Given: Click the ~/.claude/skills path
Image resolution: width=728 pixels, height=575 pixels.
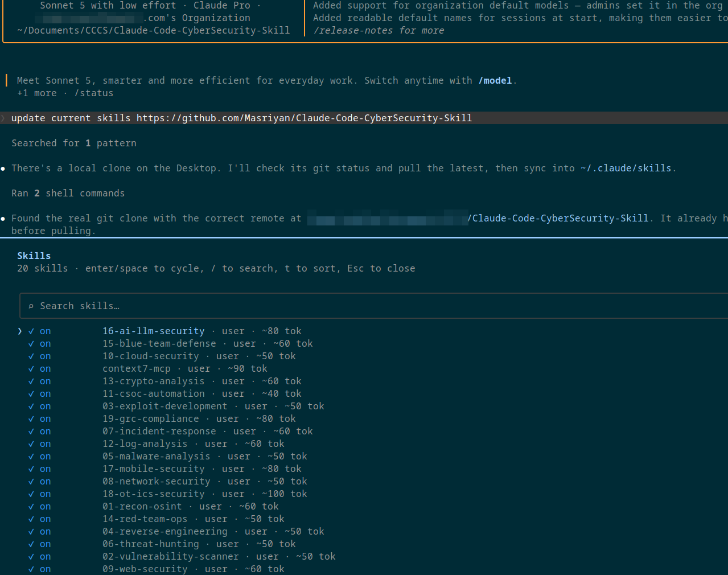Looking at the screenshot, I should [x=626, y=169].
